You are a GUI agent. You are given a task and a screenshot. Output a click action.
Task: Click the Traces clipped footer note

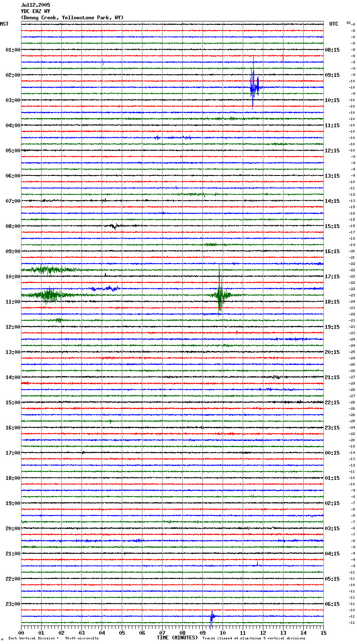point(254,638)
